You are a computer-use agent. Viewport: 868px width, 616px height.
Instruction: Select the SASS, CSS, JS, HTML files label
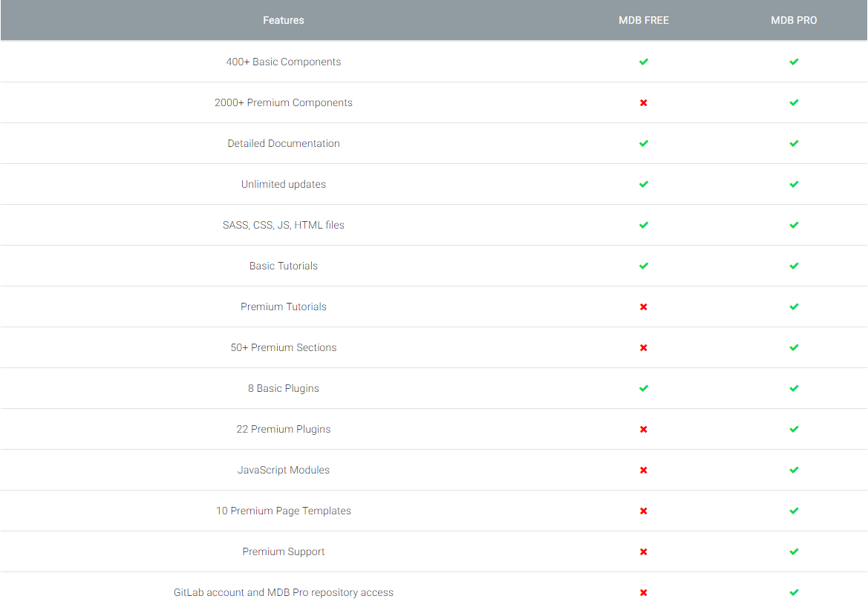click(284, 225)
